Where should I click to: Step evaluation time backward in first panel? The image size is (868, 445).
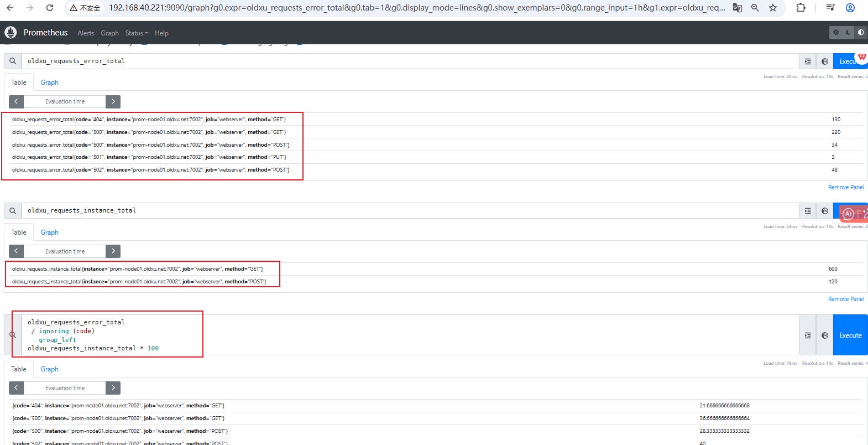coord(17,102)
